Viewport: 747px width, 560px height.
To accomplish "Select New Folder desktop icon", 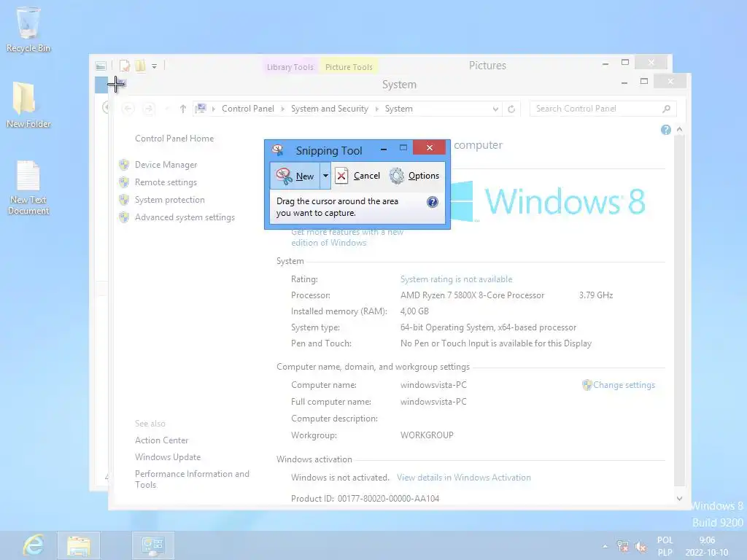I will click(x=28, y=105).
